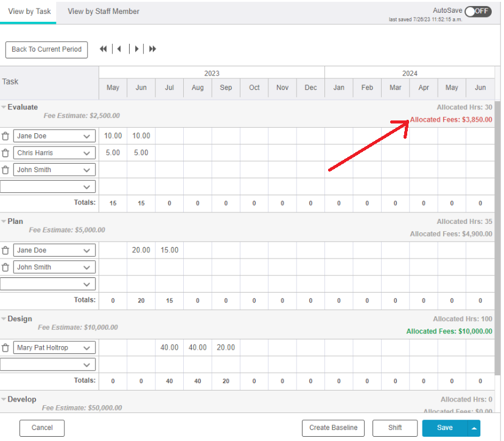Click trash icon beside Chris Harris
Viewport: 504px width, 441px height.
point(5,153)
